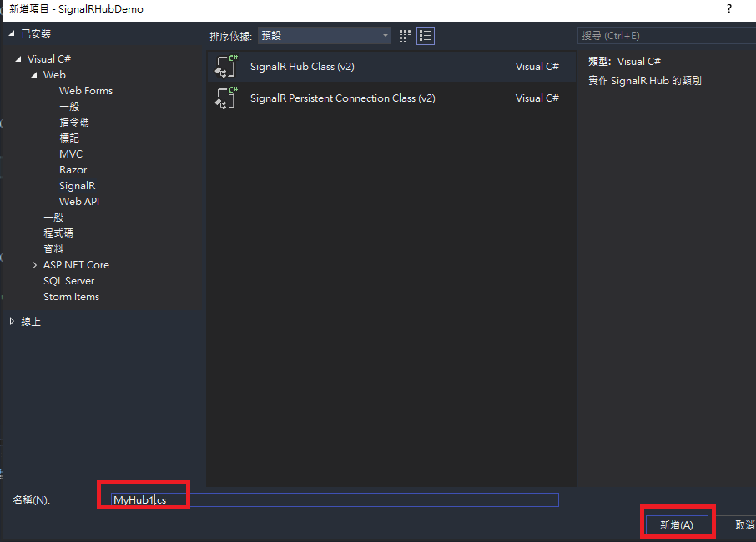Image resolution: width=756 pixels, height=542 pixels.
Task: Choose SignalR Hub Class (v2) template
Action: pyautogui.click(x=391, y=67)
